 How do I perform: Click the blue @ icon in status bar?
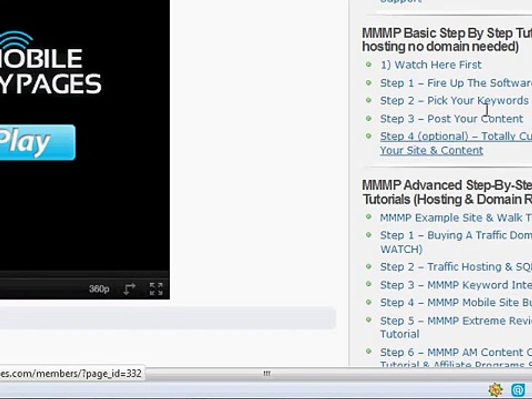coord(518,390)
